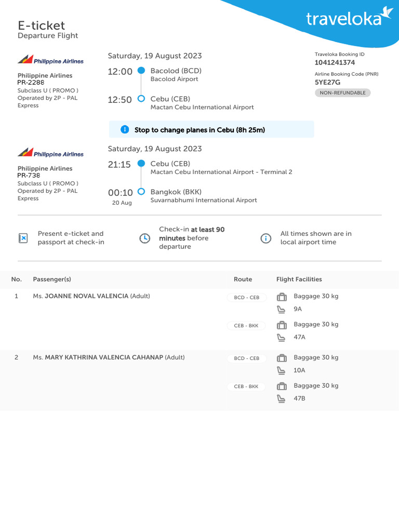Image resolution: width=399 pixels, height=532 pixels.
Task: Click the seat icon next to seat 10A
Action: point(282,371)
